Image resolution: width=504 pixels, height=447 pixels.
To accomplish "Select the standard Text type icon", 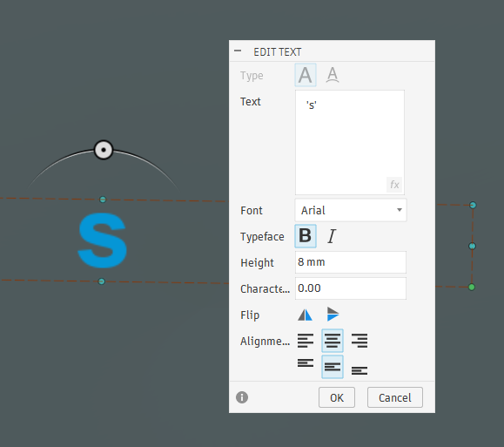I will tap(306, 75).
